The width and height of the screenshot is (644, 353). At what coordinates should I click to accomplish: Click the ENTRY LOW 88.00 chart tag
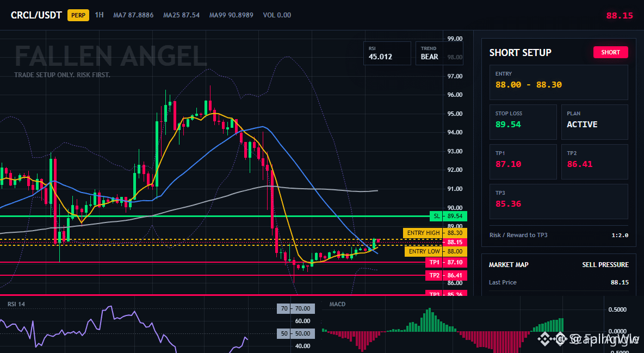436,251
